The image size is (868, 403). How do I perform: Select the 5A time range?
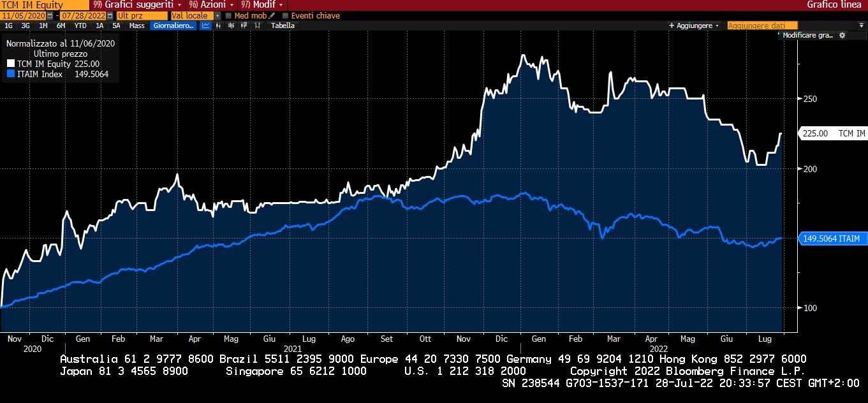[x=116, y=26]
